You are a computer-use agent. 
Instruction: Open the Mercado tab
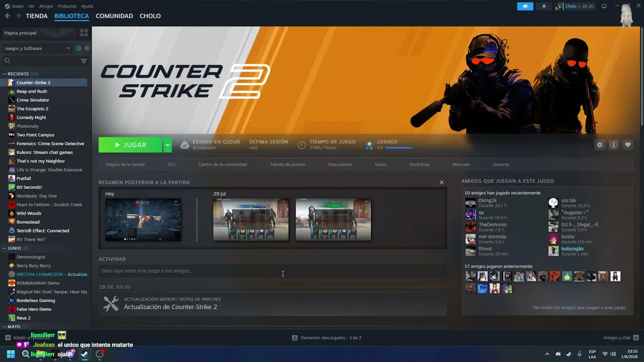[x=461, y=164]
